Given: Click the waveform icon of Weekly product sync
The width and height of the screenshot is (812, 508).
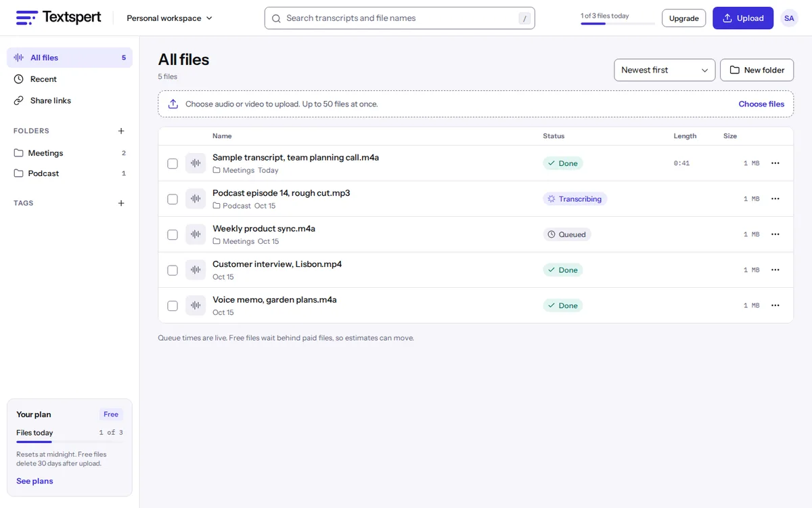Looking at the screenshot, I should (196, 234).
